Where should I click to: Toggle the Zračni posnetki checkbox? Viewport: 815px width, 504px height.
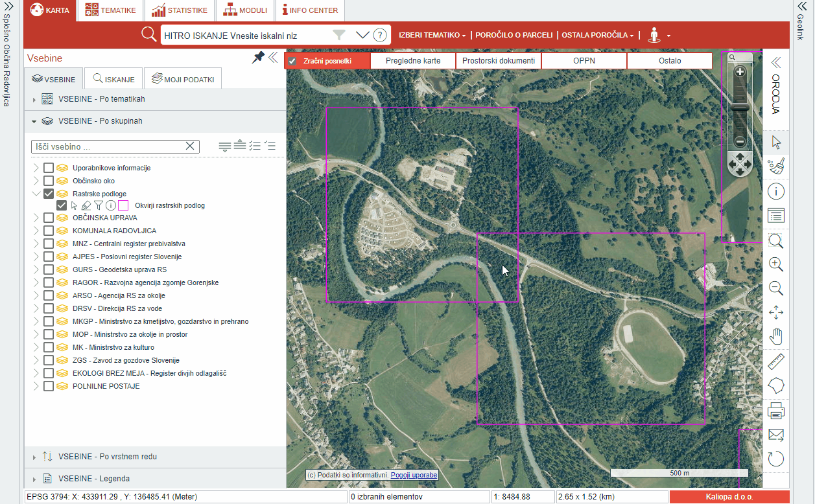pos(292,62)
